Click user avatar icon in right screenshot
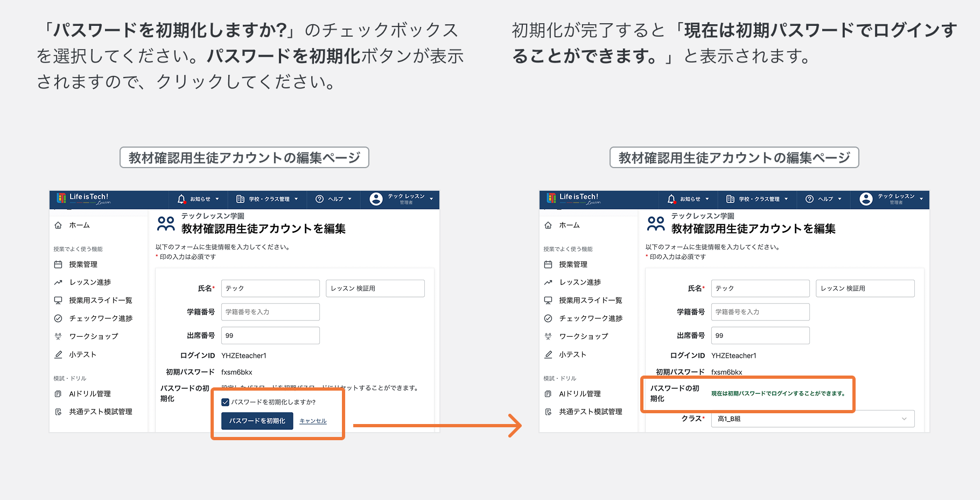 866,199
